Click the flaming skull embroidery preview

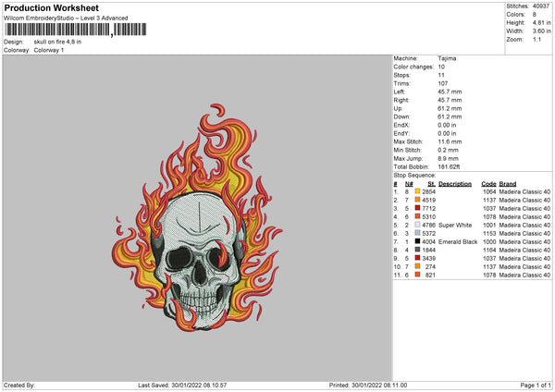(x=197, y=218)
